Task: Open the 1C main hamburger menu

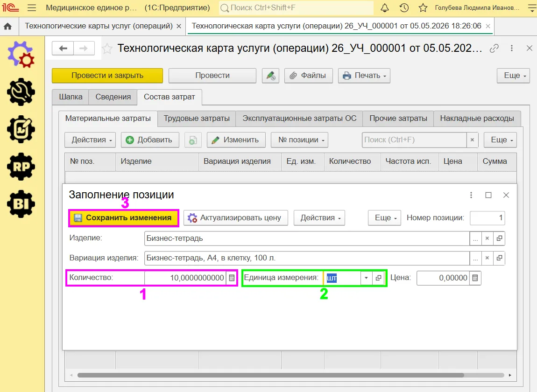Action: click(x=31, y=7)
